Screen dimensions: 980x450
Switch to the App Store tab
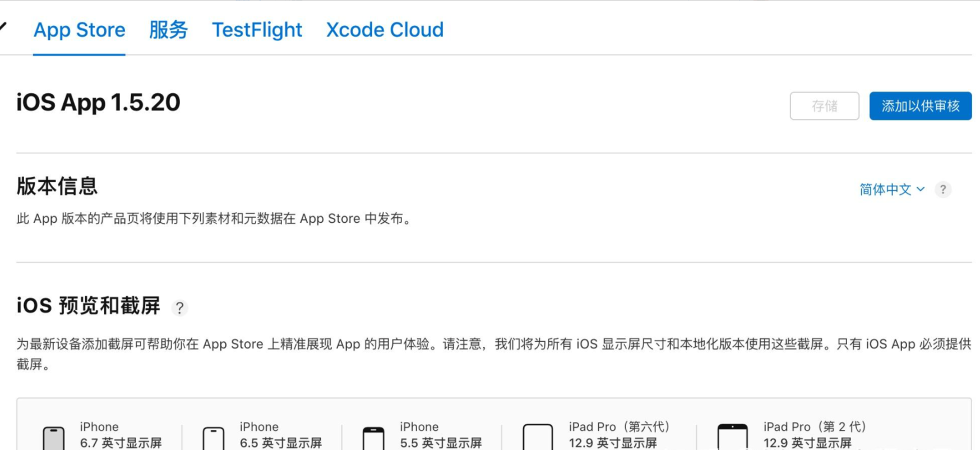pos(78,30)
